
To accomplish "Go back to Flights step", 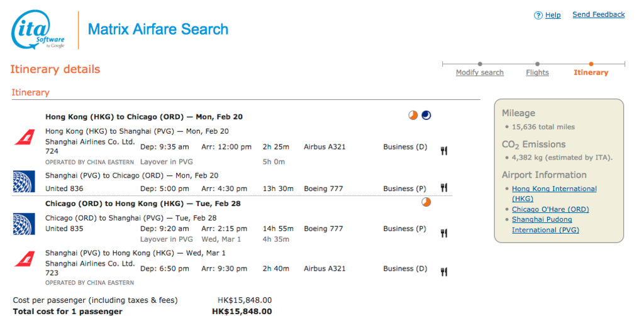I will coord(537,73).
